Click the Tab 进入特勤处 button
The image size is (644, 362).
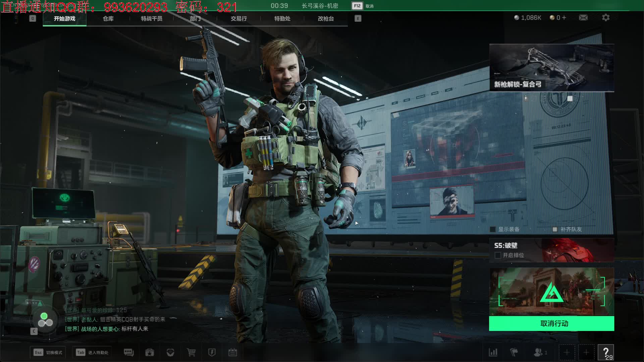(92, 352)
